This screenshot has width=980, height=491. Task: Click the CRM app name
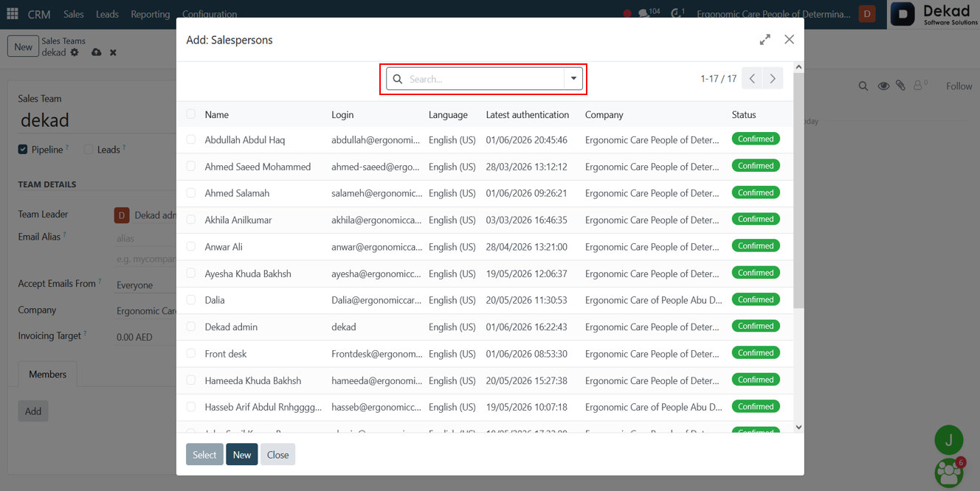[39, 14]
